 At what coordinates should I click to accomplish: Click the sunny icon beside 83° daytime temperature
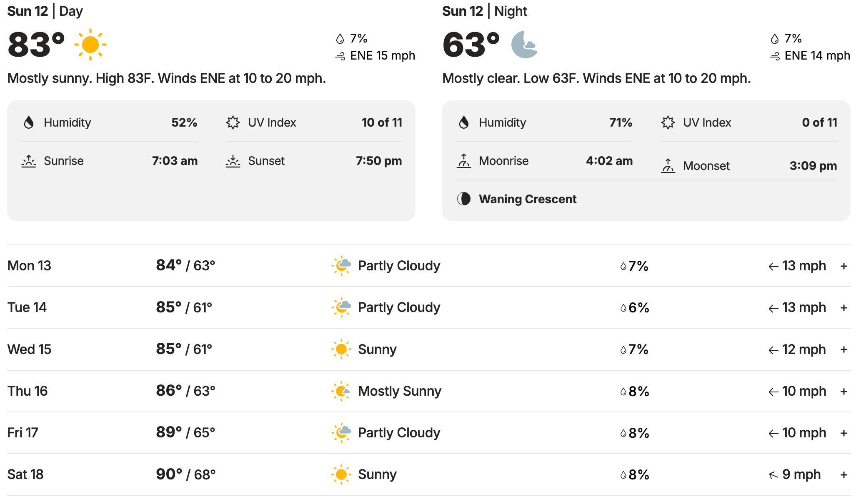pos(90,45)
